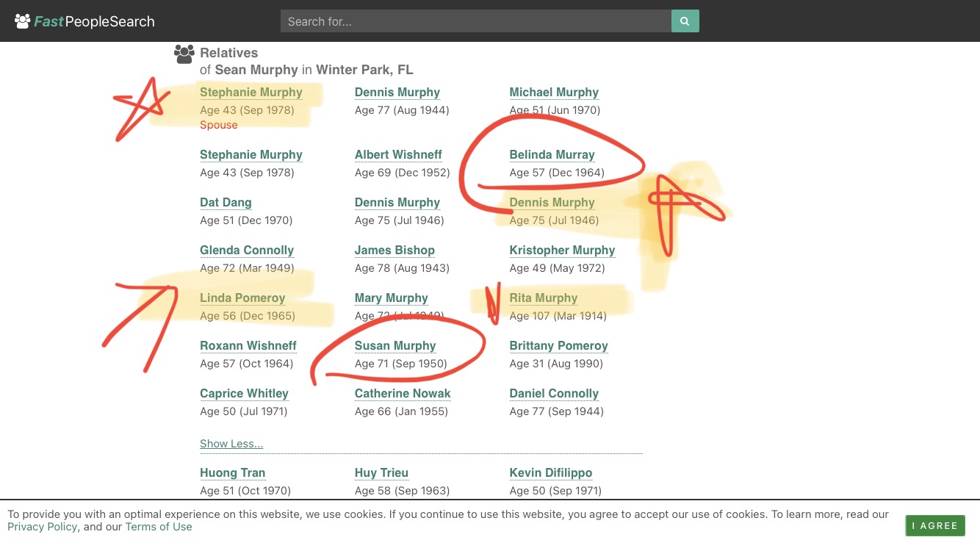
Task: Select the text 'Age 66 (Jan 1955)'
Action: 401,411
